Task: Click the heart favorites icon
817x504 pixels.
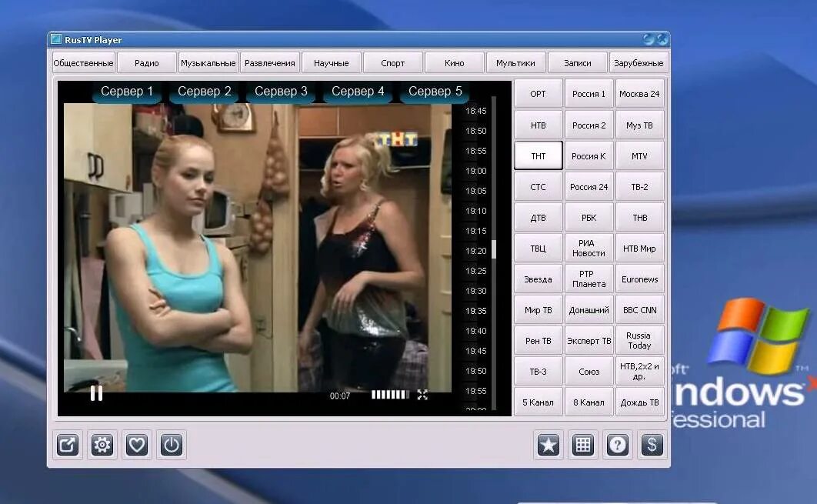Action: (136, 445)
